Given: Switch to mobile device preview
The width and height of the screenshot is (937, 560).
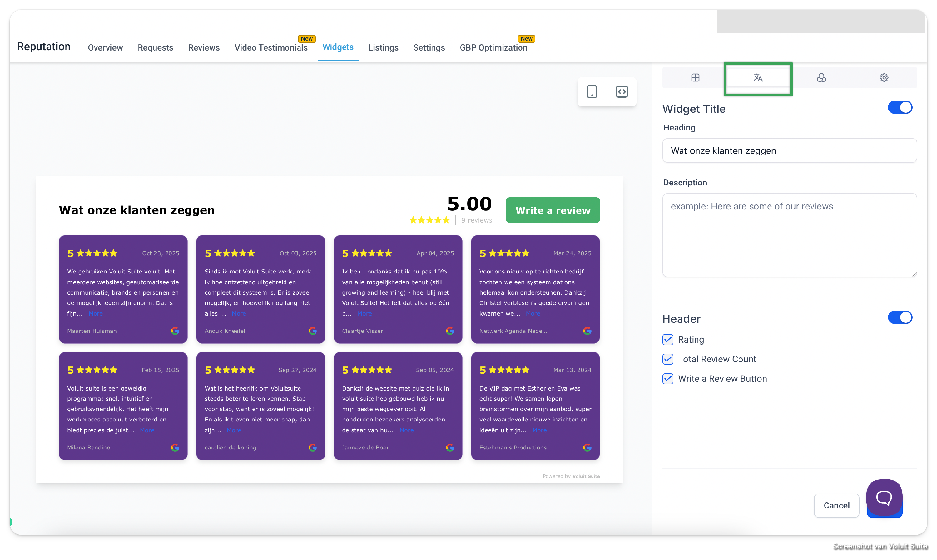Looking at the screenshot, I should click(592, 92).
